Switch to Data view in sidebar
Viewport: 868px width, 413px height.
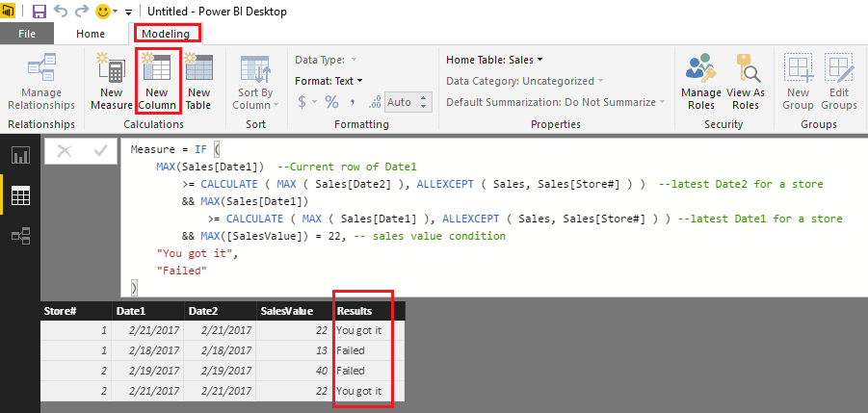point(20,195)
